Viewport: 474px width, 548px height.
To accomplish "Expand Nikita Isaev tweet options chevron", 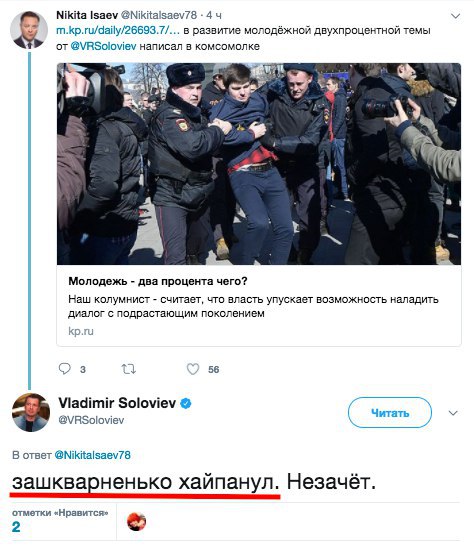I will pyautogui.click(x=455, y=16).
